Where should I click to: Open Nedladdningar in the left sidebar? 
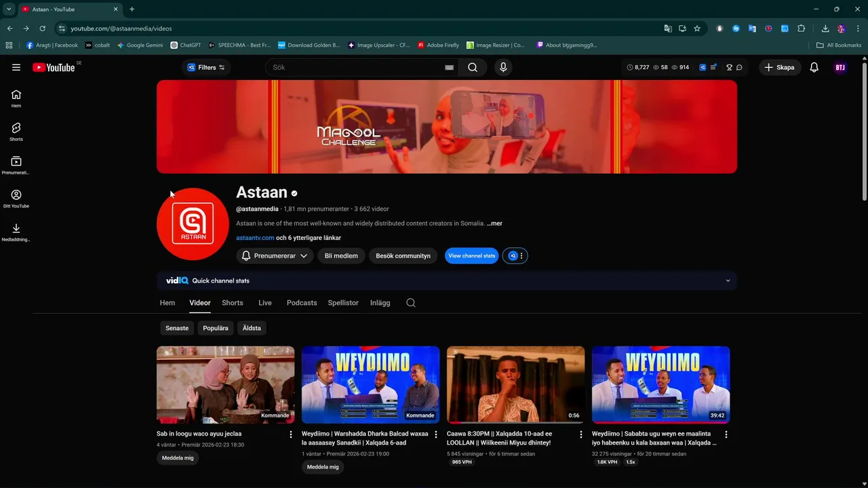point(16,232)
